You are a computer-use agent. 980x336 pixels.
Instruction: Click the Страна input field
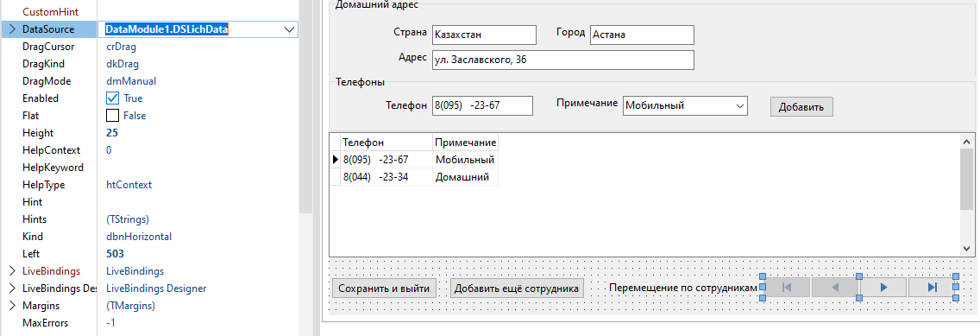484,35
